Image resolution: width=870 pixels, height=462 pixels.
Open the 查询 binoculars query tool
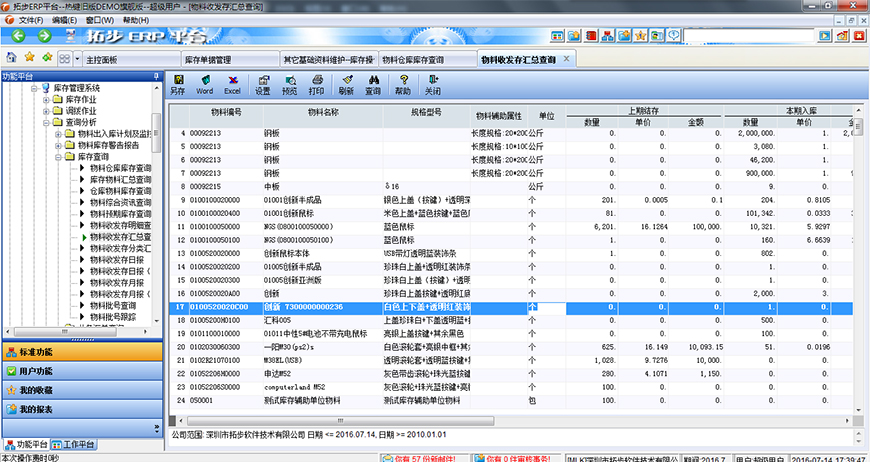(x=372, y=83)
